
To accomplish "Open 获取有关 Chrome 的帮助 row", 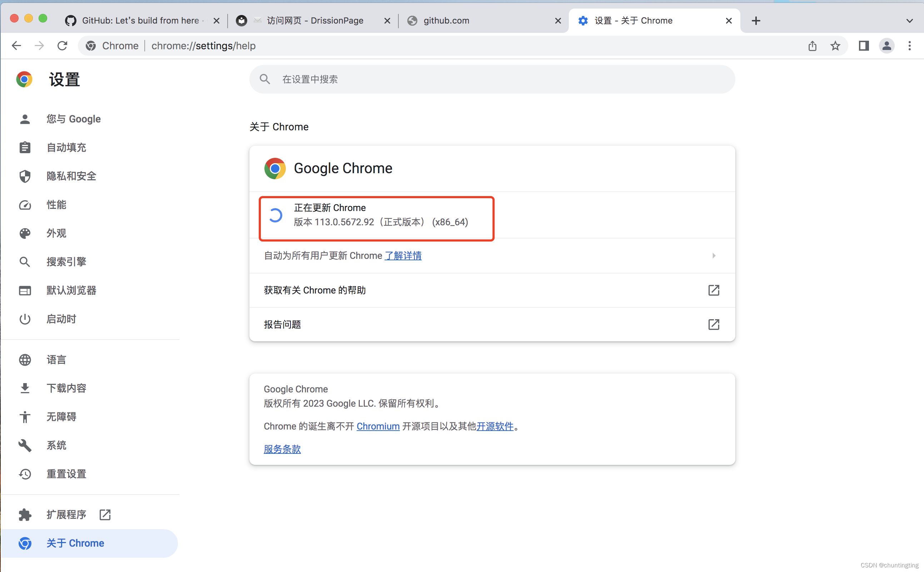I will click(x=492, y=290).
